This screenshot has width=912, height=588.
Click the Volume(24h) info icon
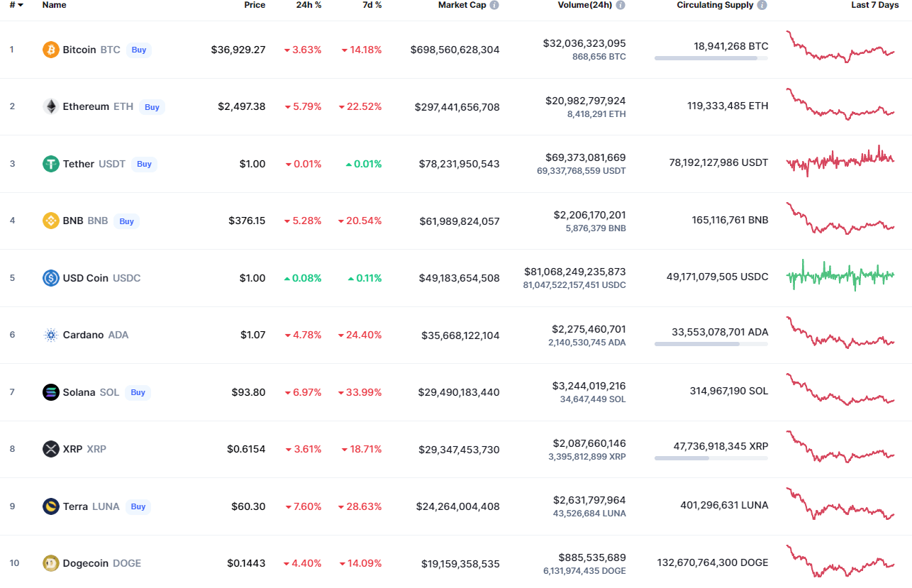pyautogui.click(x=621, y=5)
